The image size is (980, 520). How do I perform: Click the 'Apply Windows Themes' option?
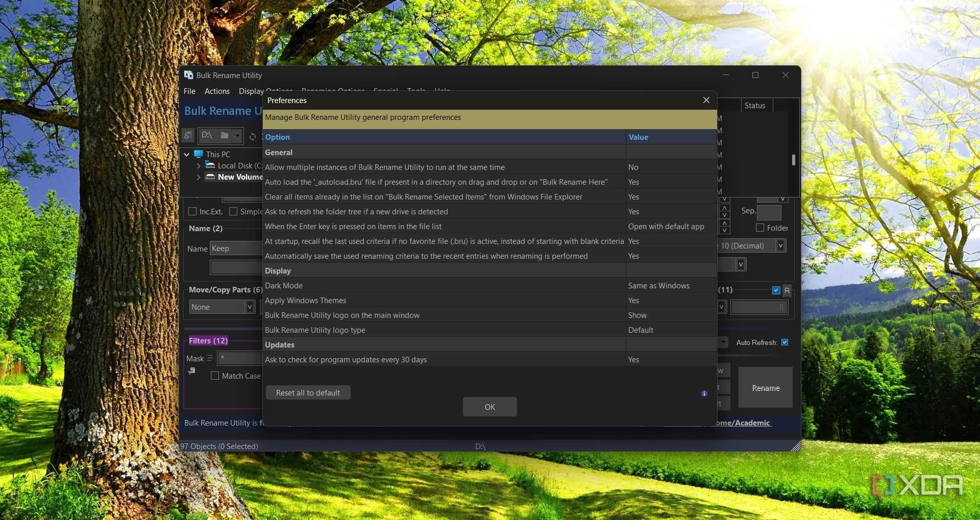click(445, 300)
